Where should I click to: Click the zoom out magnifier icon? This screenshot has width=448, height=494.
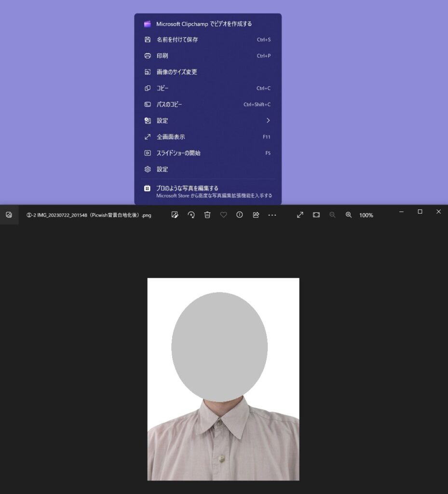point(332,215)
